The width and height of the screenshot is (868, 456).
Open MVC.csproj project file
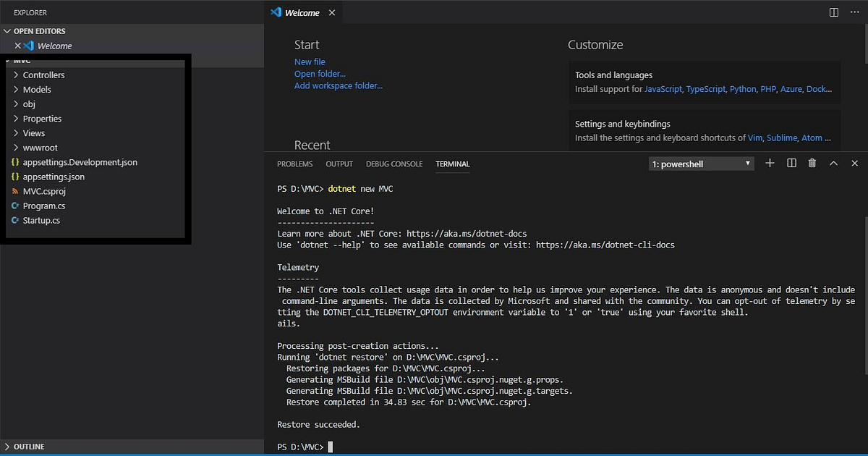44,191
